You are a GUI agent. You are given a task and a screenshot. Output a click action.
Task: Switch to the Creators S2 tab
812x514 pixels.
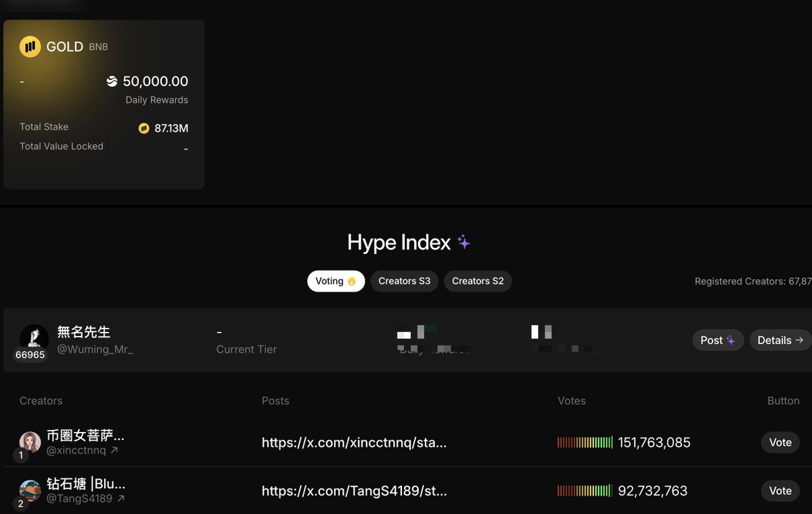[x=478, y=281]
